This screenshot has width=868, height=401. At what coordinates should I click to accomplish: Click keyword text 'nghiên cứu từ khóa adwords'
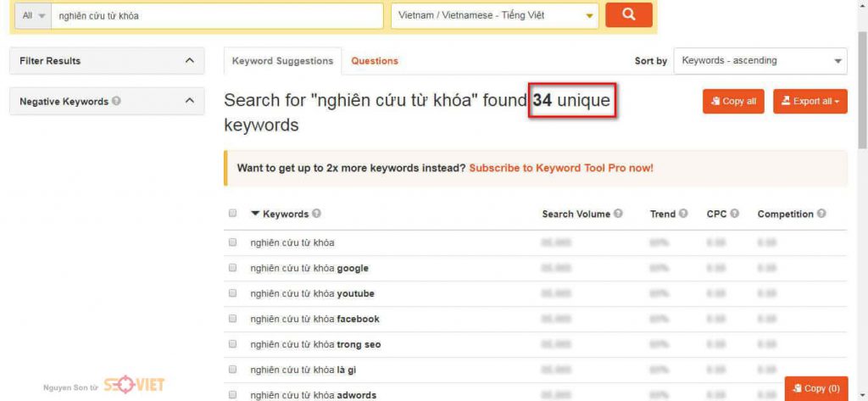(x=314, y=395)
